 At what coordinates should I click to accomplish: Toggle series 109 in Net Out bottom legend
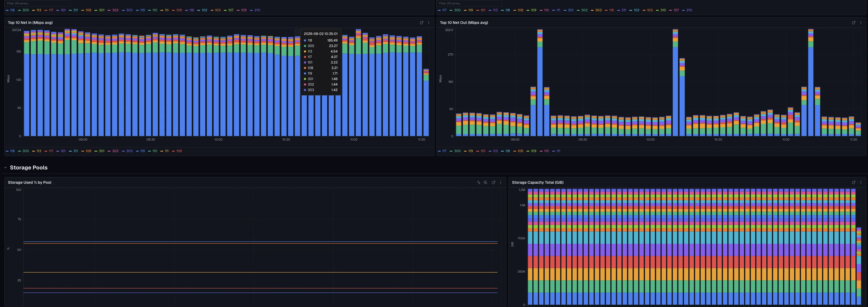[532, 151]
